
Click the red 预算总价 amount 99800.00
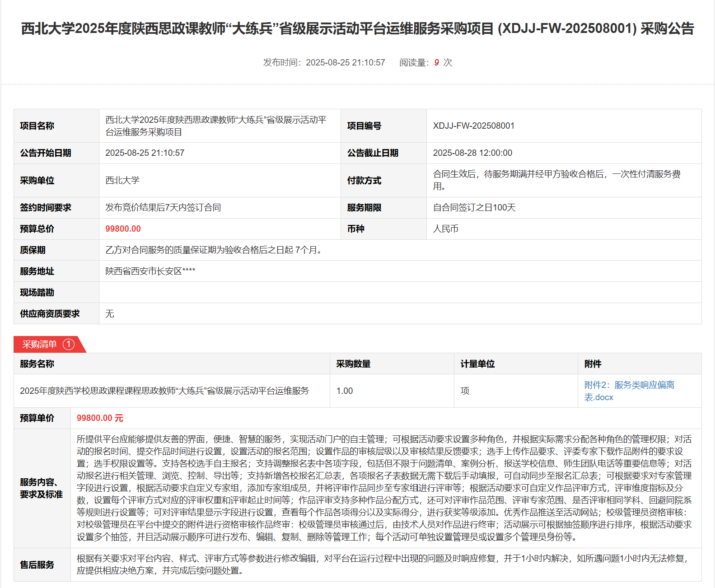123,229
